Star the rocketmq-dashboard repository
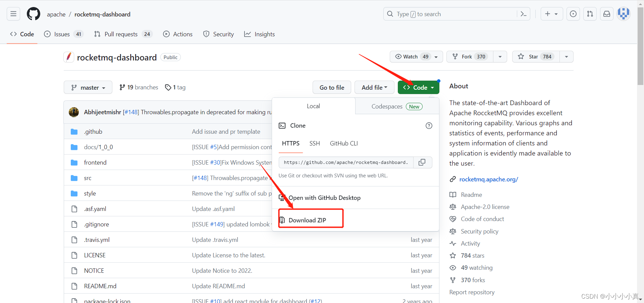Viewport: 644px width, 303px height. 536,56
